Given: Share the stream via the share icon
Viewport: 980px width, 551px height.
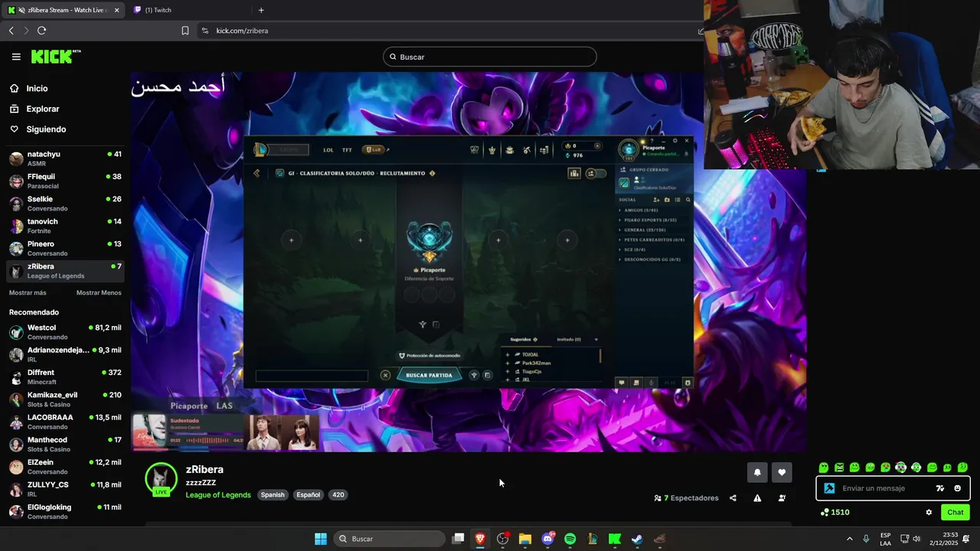Looking at the screenshot, I should 733,498.
